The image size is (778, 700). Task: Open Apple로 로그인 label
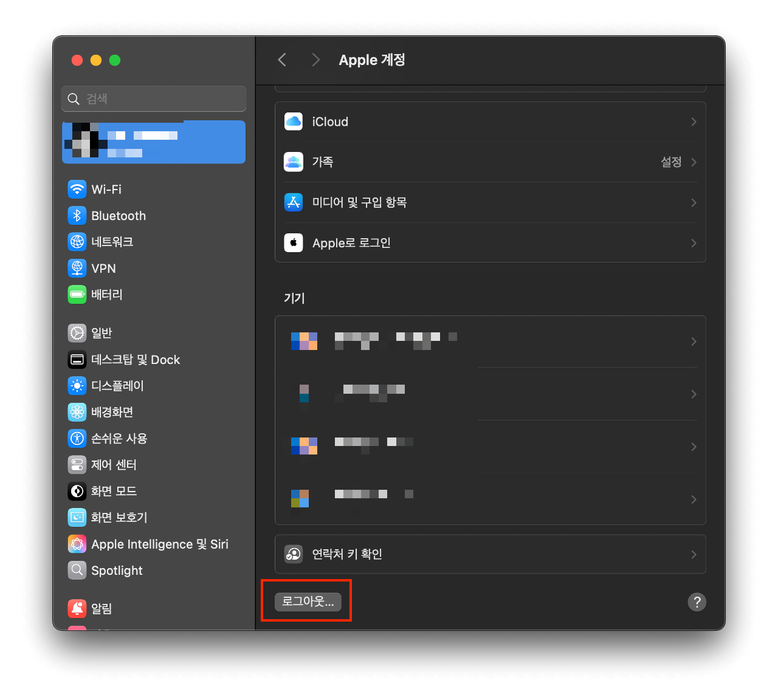coord(351,242)
